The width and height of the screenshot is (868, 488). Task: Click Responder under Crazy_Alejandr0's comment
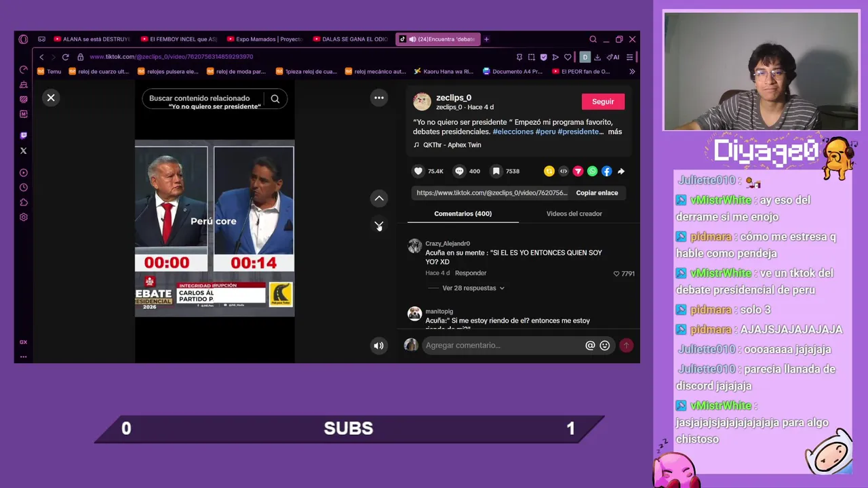click(x=471, y=273)
